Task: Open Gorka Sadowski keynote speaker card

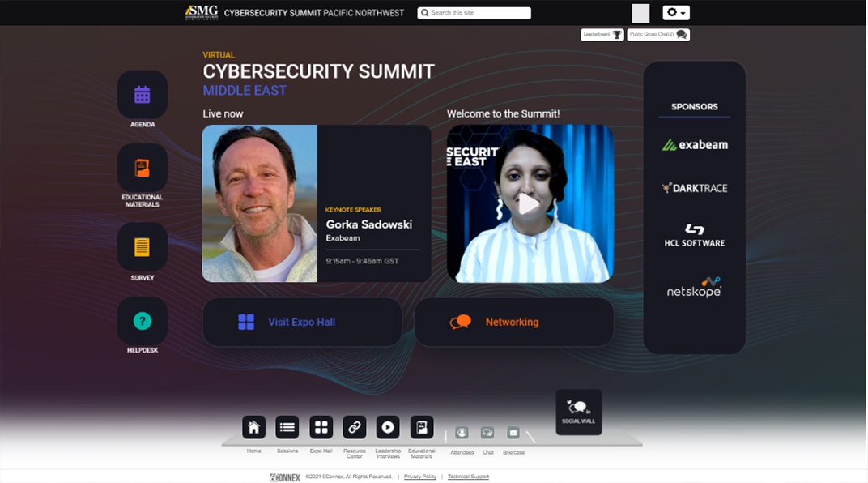Action: [x=317, y=203]
